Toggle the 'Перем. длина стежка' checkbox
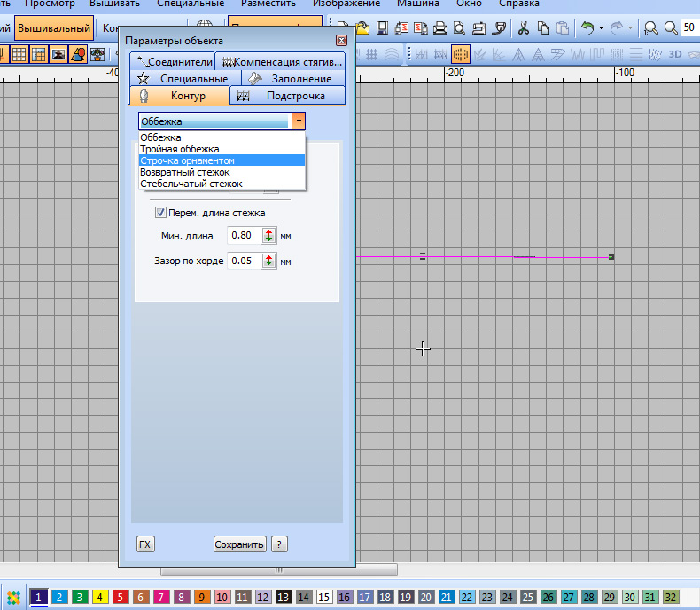The width and height of the screenshot is (700, 610). pyautogui.click(x=160, y=213)
